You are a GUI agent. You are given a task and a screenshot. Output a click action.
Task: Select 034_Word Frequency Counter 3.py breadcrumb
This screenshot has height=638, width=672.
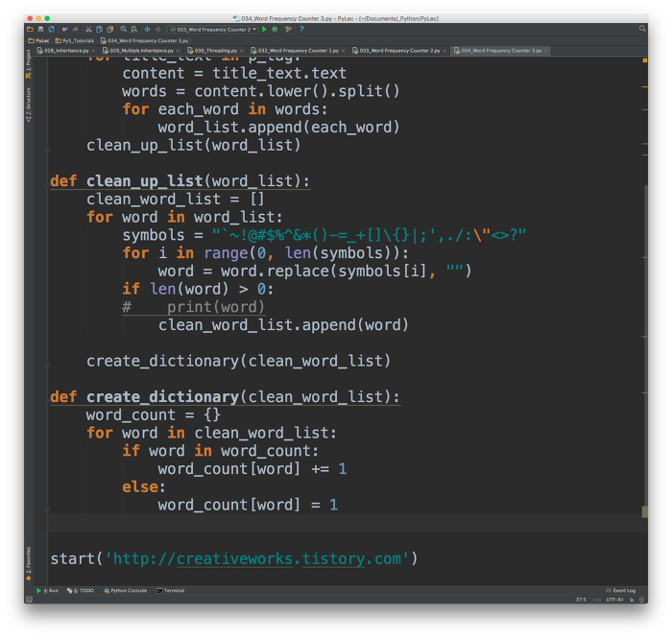[x=144, y=40]
